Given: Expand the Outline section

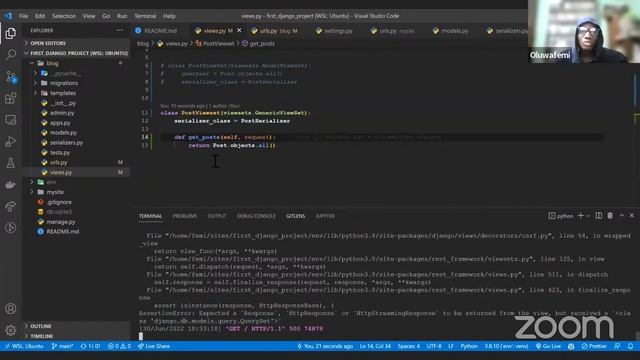Looking at the screenshot, I should pyautogui.click(x=41, y=326).
